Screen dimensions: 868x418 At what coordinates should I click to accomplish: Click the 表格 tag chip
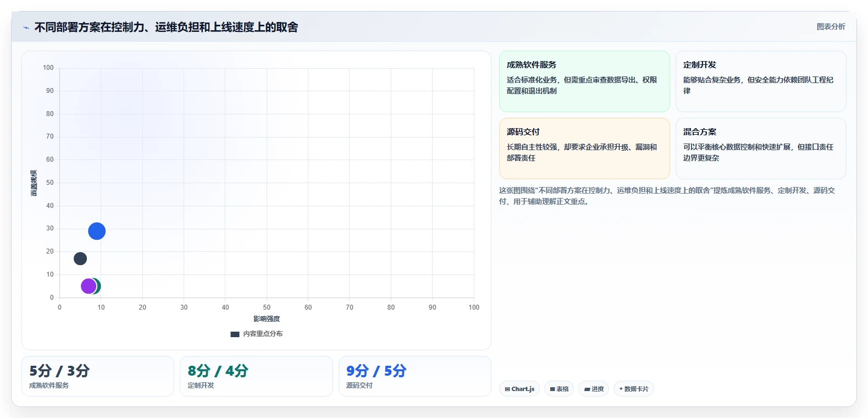[x=559, y=389]
